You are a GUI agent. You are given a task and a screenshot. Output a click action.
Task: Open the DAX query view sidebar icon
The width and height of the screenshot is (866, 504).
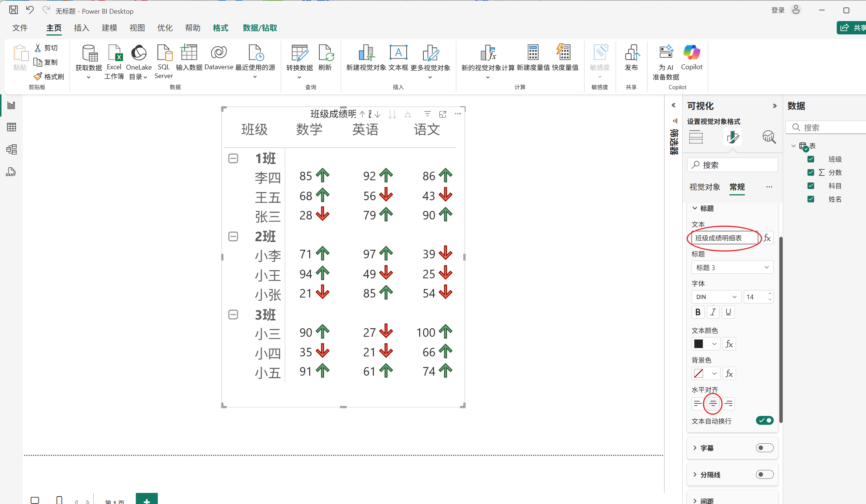tap(11, 172)
